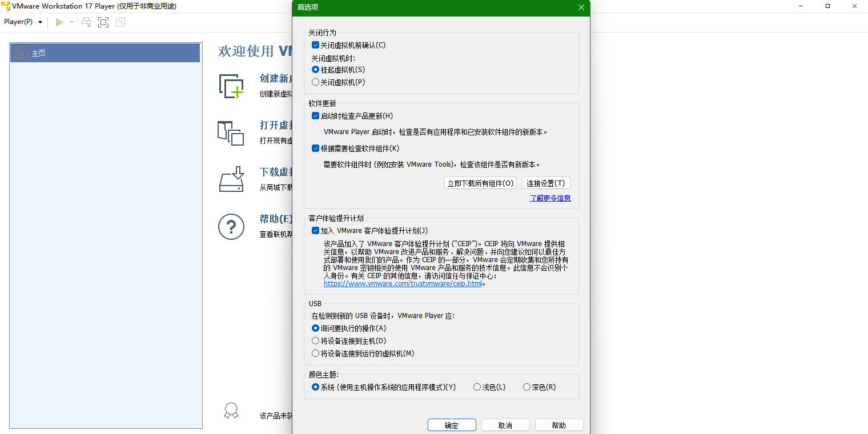Click the license ribbon badge icon
Viewport: 868px width, 434px height.
click(x=231, y=411)
